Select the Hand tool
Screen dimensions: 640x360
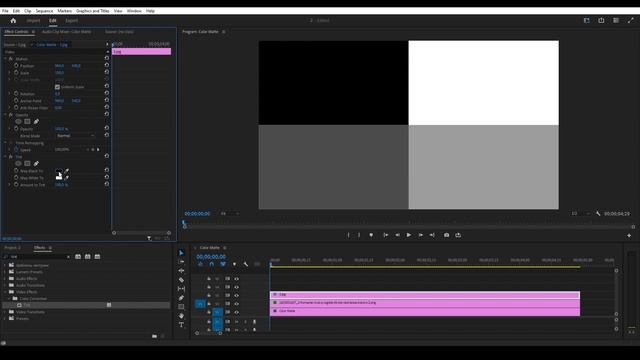(181, 316)
